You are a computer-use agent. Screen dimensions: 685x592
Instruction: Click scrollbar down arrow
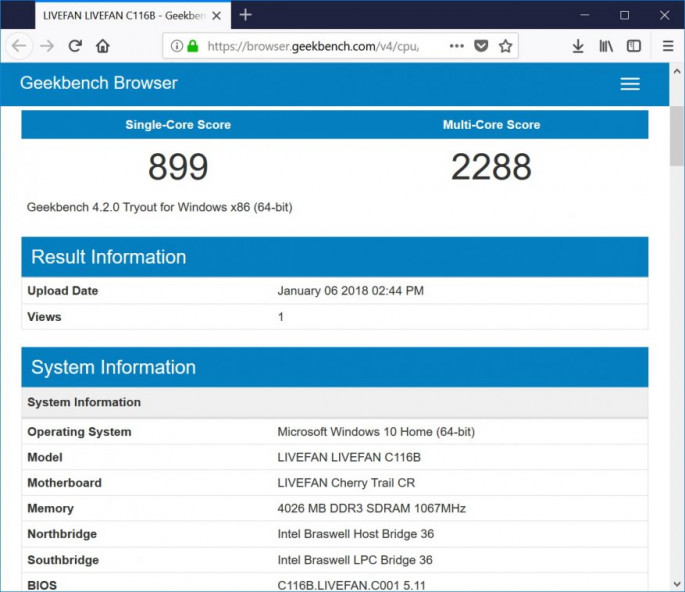pyautogui.click(x=677, y=584)
